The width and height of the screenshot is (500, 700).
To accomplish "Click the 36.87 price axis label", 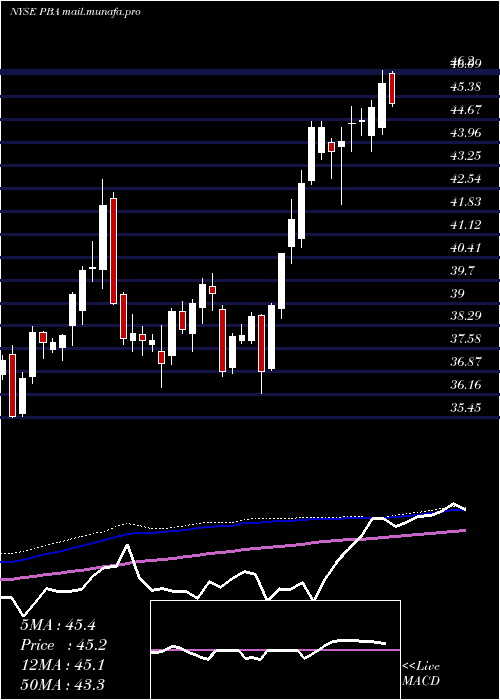I will (465, 362).
